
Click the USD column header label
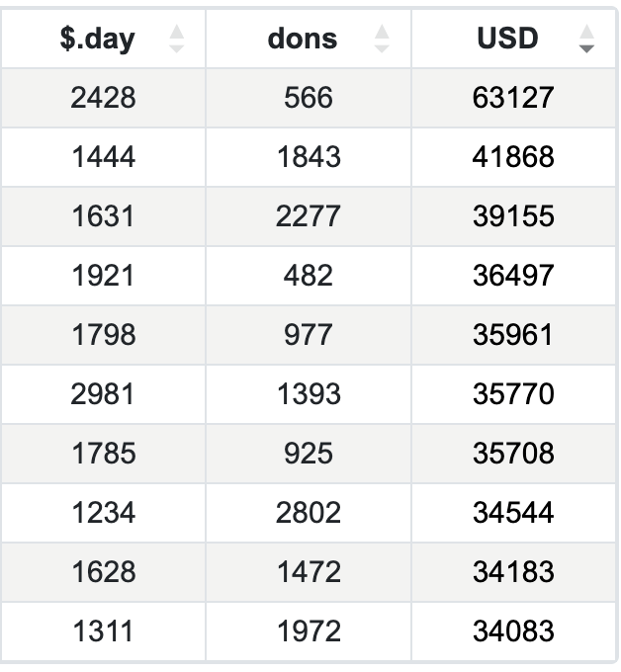(507, 39)
